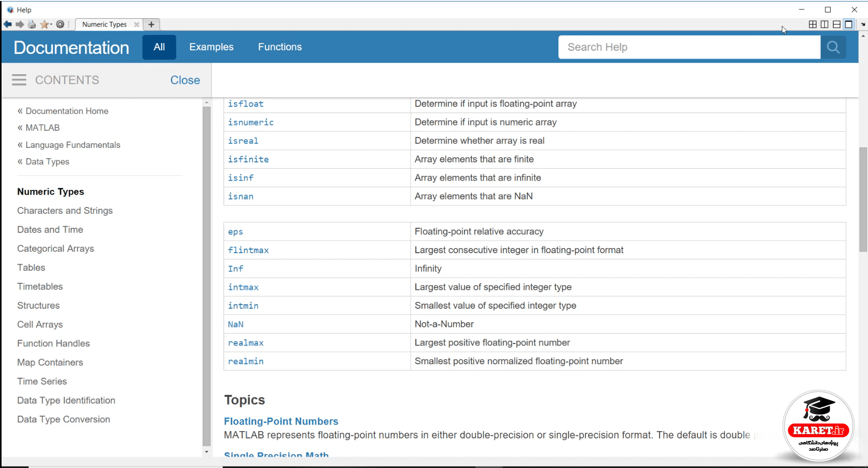Maximize the Help window
This screenshot has width=868, height=468.
point(828,10)
